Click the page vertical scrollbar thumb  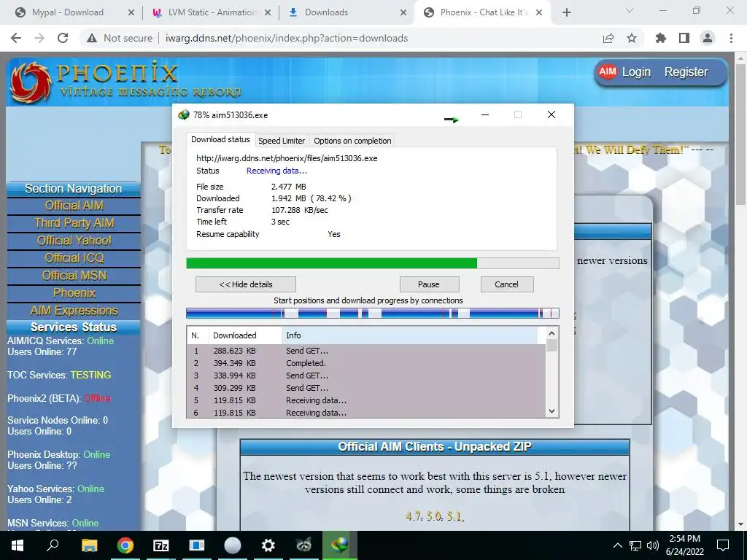pos(741,134)
